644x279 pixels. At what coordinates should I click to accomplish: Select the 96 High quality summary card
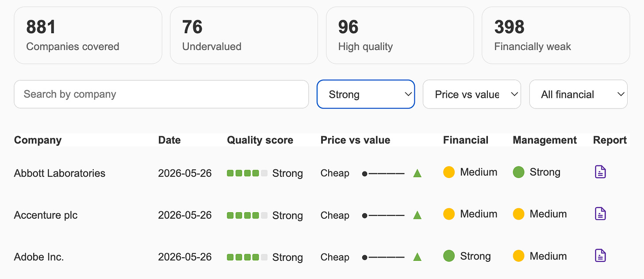[400, 35]
